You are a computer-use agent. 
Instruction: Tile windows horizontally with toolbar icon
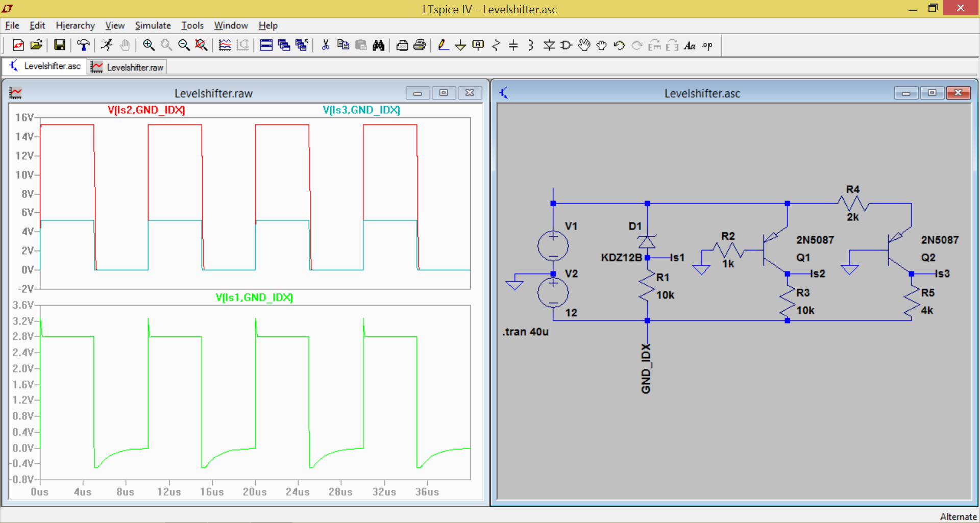(266, 45)
